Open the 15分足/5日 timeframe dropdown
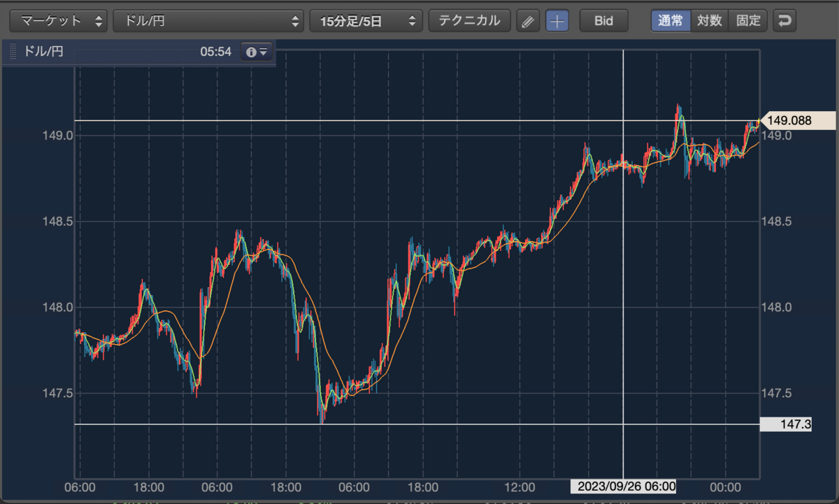This screenshot has height=504, width=839. tap(366, 21)
